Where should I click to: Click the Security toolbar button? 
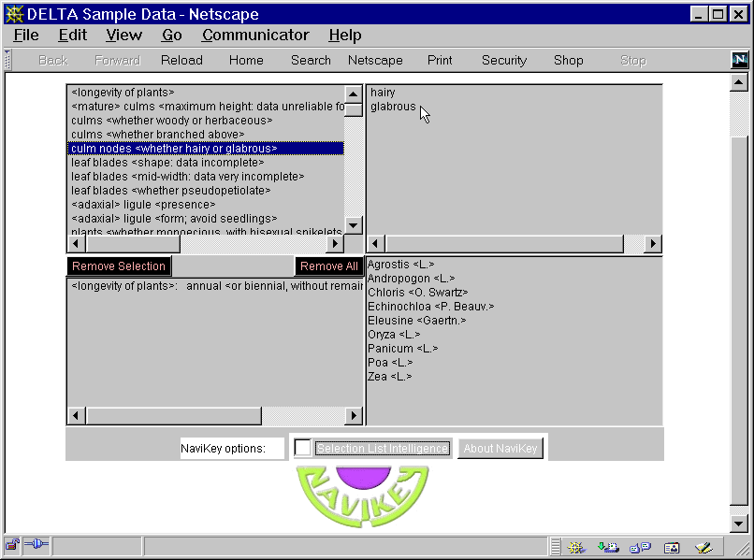(504, 60)
